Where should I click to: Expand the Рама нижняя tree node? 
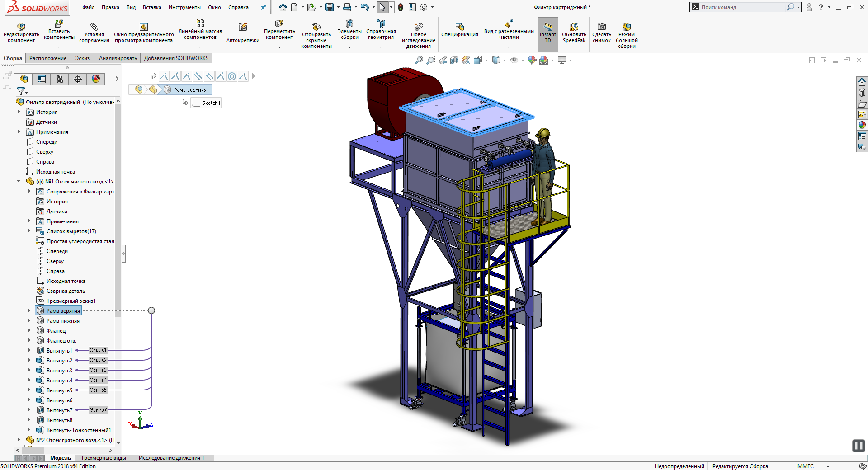coord(29,321)
